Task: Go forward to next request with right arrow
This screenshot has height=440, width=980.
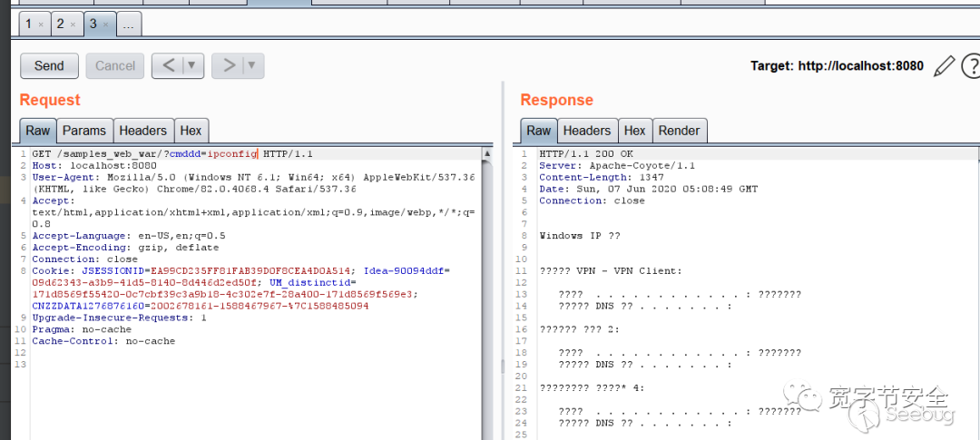Action: [x=229, y=65]
